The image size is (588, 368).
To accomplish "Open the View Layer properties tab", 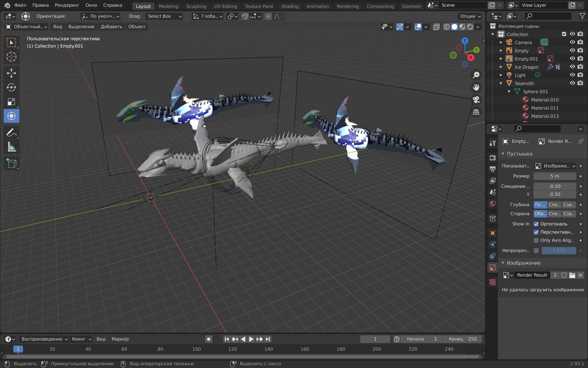I will tap(492, 181).
